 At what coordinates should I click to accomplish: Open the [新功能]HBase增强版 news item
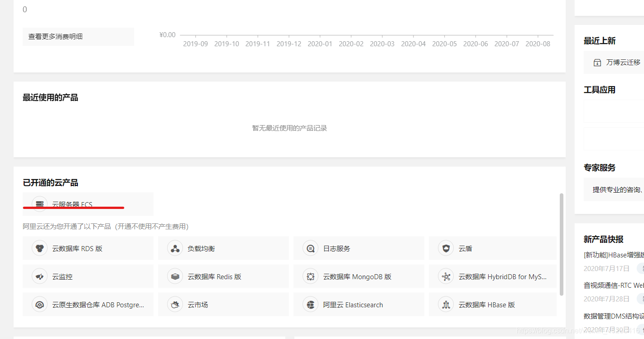point(612,255)
